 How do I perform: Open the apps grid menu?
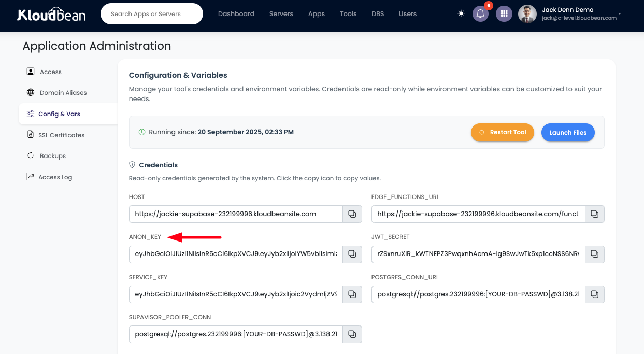coord(504,14)
